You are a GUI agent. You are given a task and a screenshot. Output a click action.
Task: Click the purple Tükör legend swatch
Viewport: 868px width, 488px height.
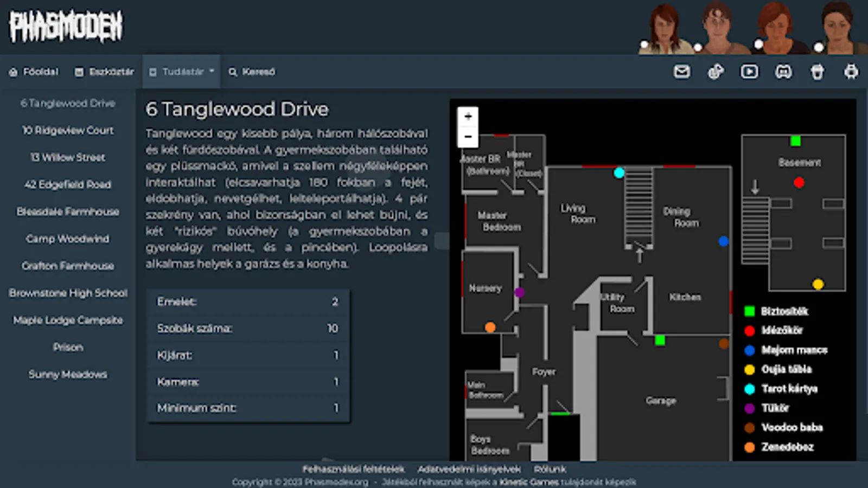point(750,408)
